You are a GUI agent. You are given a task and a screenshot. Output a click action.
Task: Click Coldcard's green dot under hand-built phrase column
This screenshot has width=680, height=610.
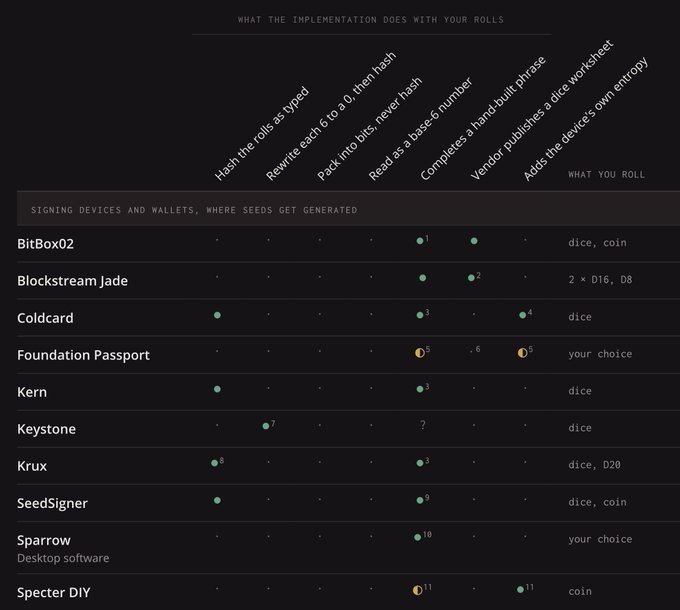pos(420,315)
